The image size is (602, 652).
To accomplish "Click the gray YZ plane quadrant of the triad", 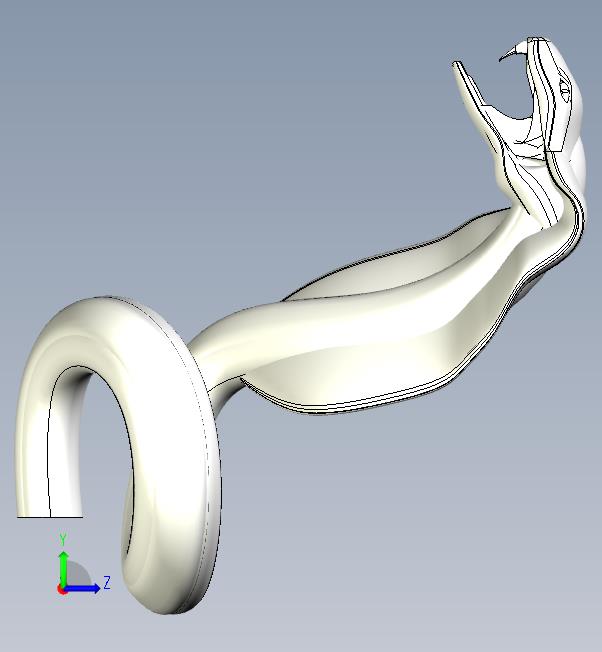I will pyautogui.click(x=77, y=573).
